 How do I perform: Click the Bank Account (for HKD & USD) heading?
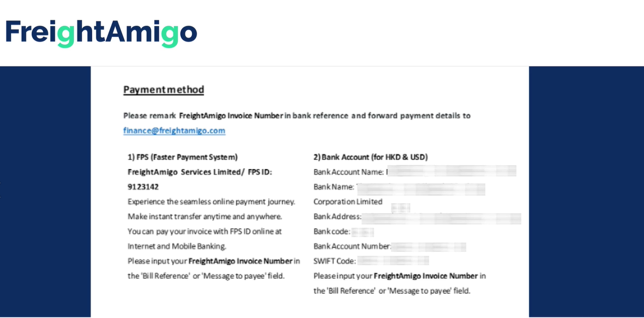(x=370, y=157)
